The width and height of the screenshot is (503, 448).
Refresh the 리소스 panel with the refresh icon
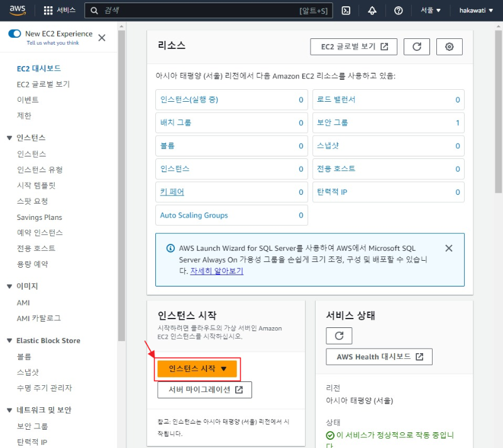[416, 46]
